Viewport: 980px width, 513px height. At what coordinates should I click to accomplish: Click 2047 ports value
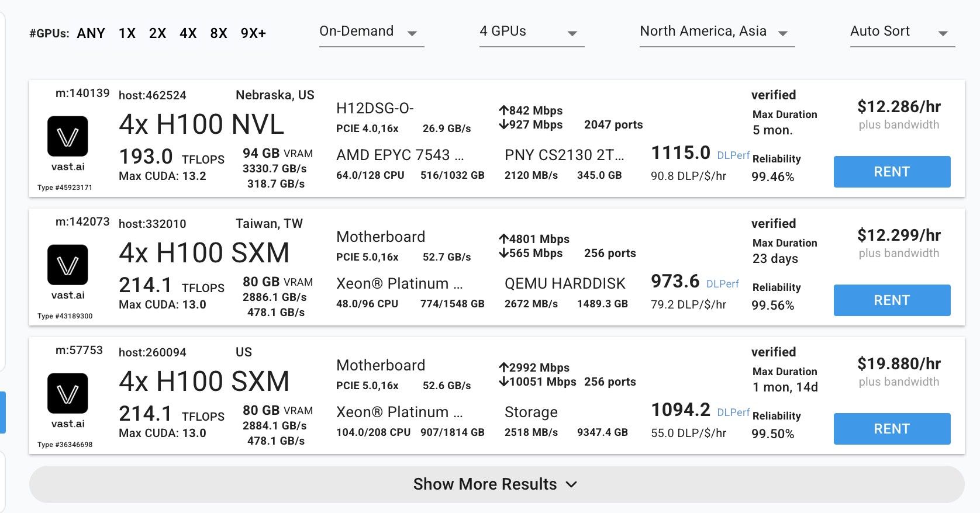click(x=613, y=124)
